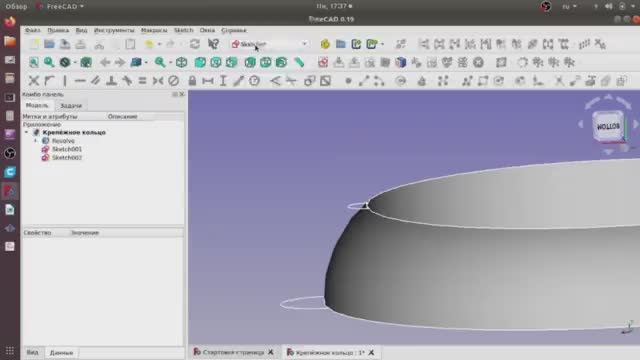This screenshot has width=640, height=360.
Task: Click the Save document icon
Action: pos(65,44)
